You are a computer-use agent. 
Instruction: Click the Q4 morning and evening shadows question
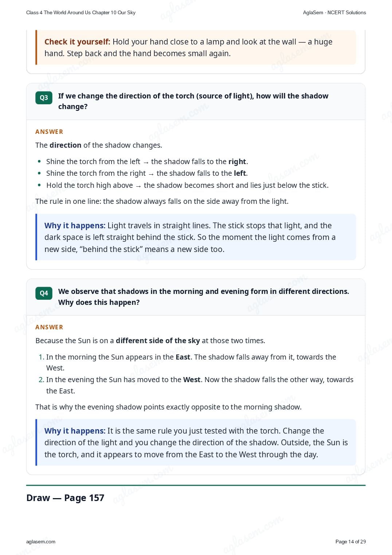pos(203,297)
